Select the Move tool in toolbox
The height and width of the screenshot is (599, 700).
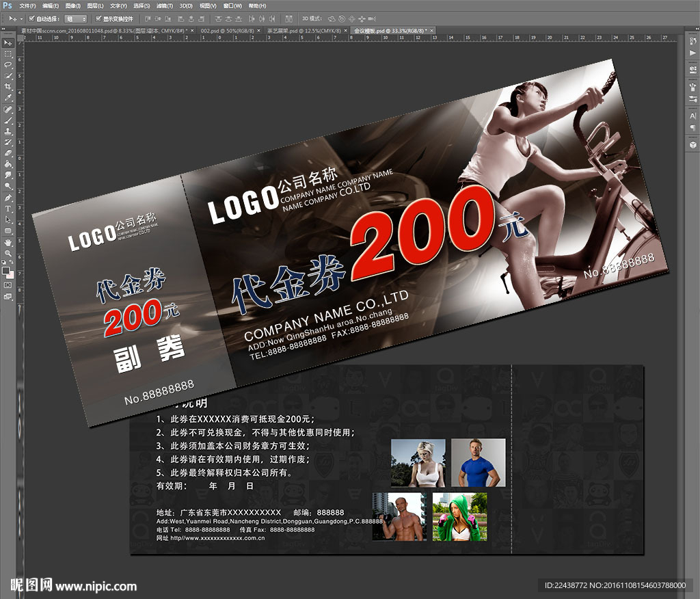coord(8,43)
